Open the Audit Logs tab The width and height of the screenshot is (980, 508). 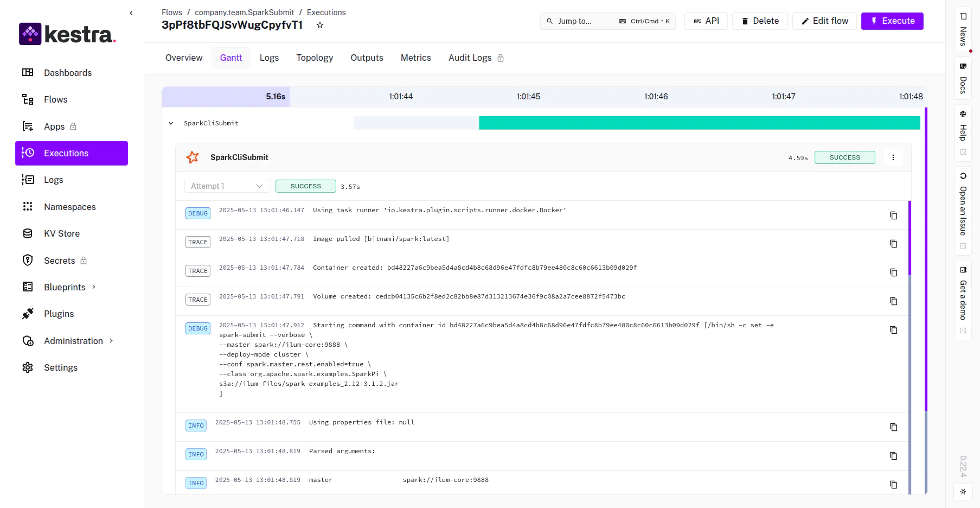470,58
